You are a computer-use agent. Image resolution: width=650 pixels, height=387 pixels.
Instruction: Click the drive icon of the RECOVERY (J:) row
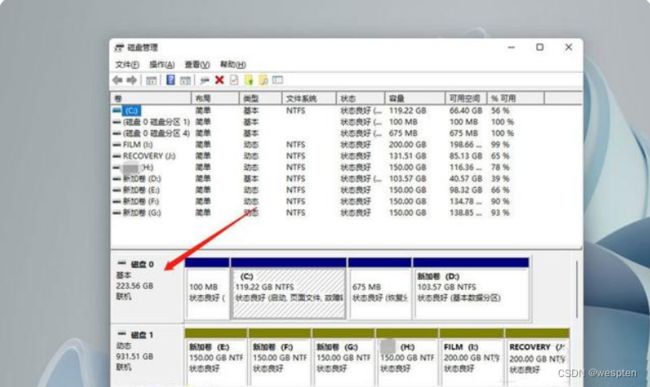tap(117, 156)
